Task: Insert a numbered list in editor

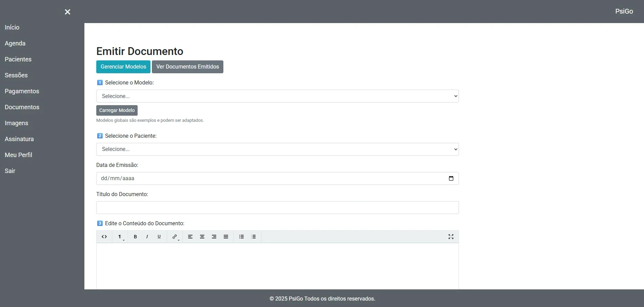Action: coord(253,237)
